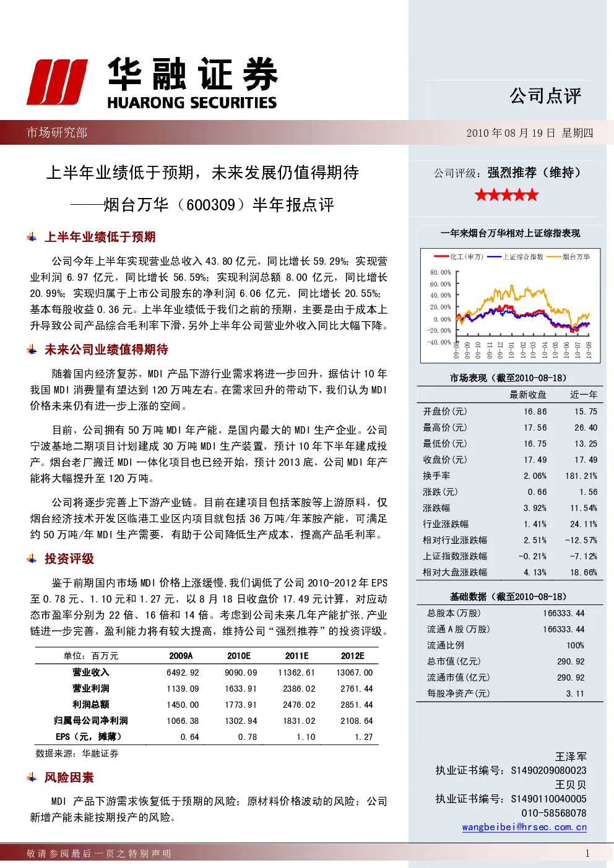Click the 相对行业涨跌幅 value -12.57%
The width and height of the screenshot is (614, 868).
click(x=581, y=540)
